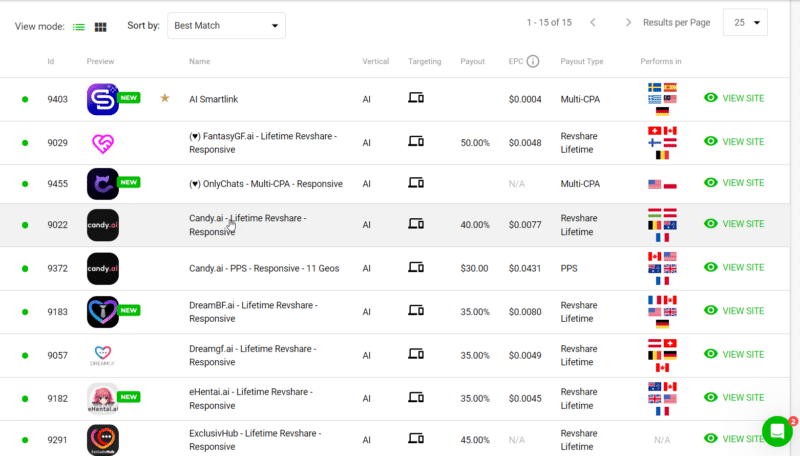Switch to list view mode
Screen dimensions: 800x456
point(79,26)
